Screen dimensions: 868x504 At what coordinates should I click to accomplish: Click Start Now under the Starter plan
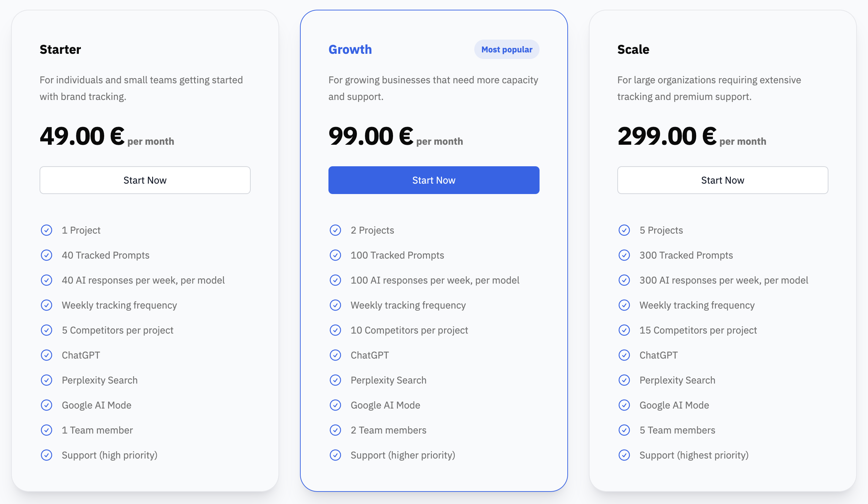(145, 180)
